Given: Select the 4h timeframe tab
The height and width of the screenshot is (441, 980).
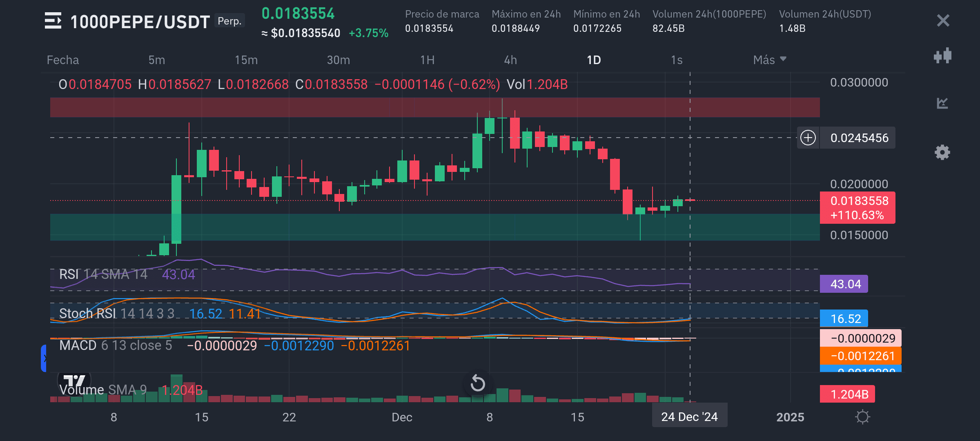Looking at the screenshot, I should [510, 60].
